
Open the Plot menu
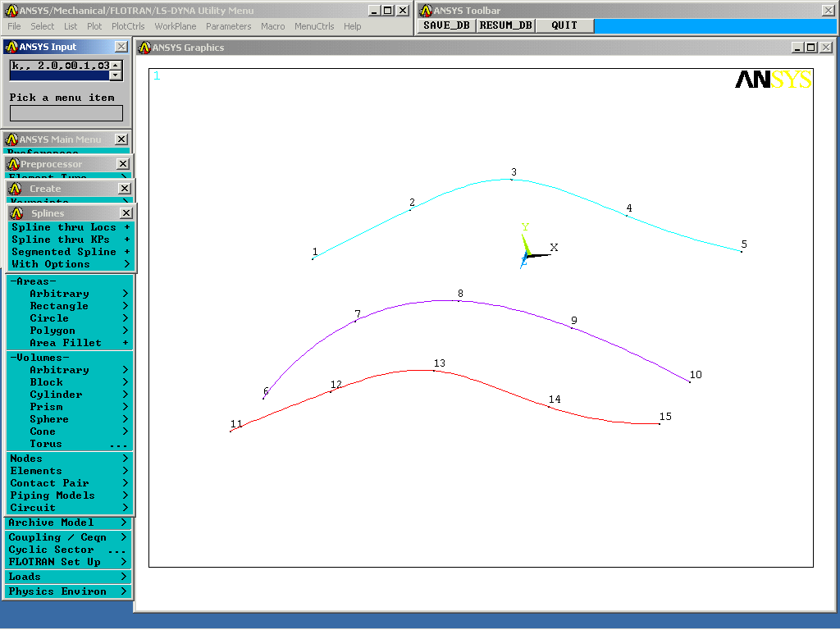[x=94, y=26]
